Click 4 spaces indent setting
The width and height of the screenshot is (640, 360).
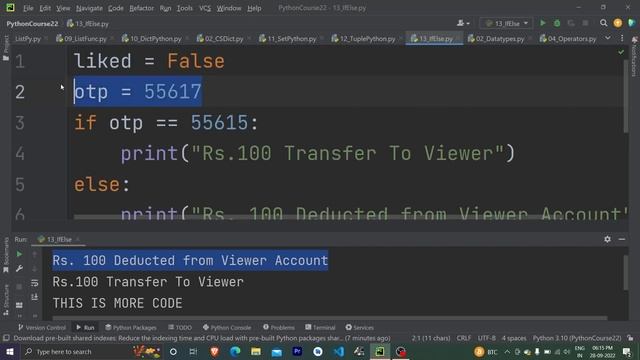[x=514, y=338]
